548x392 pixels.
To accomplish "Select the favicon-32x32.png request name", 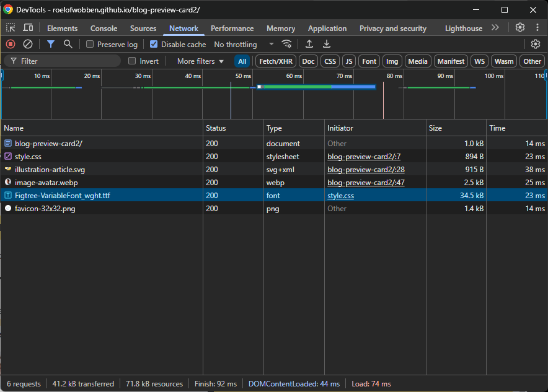I will [45, 209].
